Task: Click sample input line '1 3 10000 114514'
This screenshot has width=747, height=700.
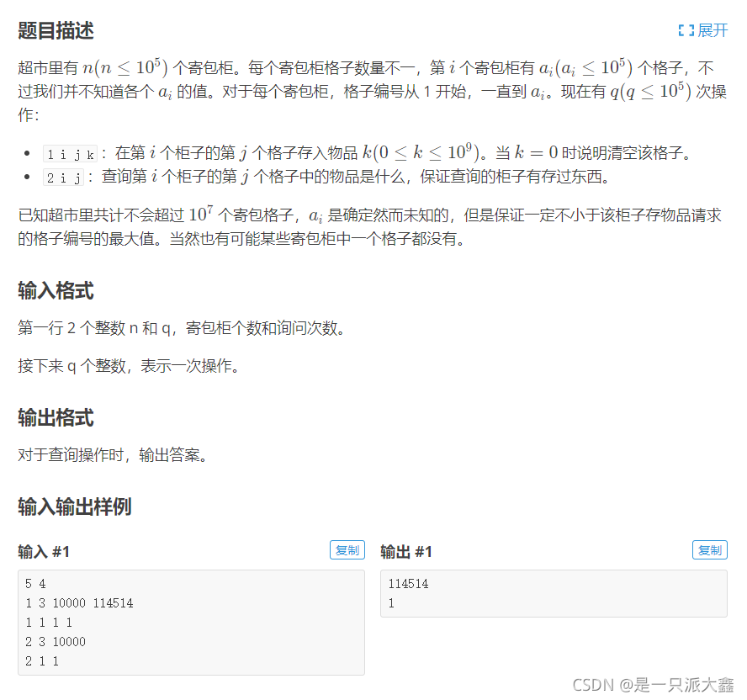Action: 79,603
